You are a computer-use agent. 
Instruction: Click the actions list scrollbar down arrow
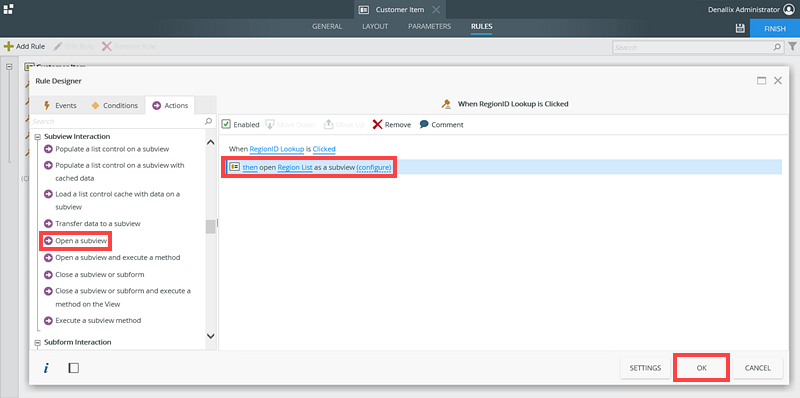coord(210,336)
